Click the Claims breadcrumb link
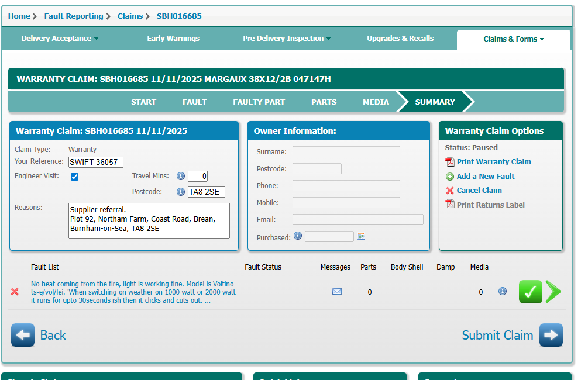The height and width of the screenshot is (380, 588). tap(130, 16)
